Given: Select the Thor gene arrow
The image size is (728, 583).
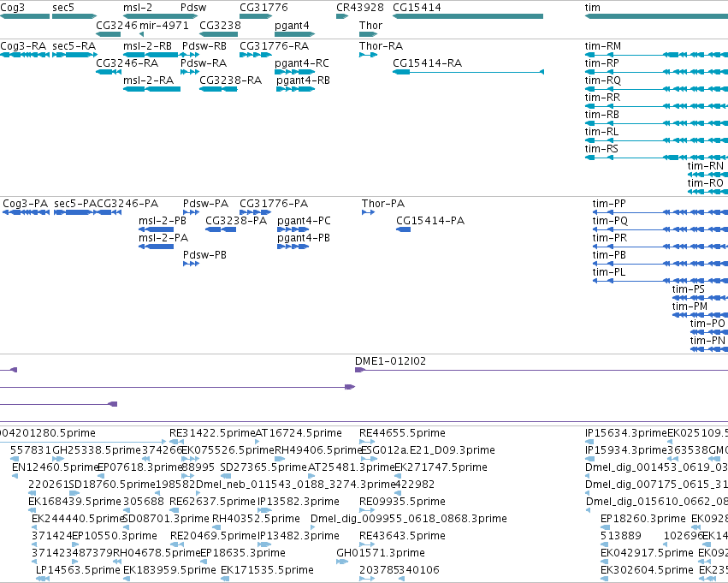Looking at the screenshot, I should 368,34.
